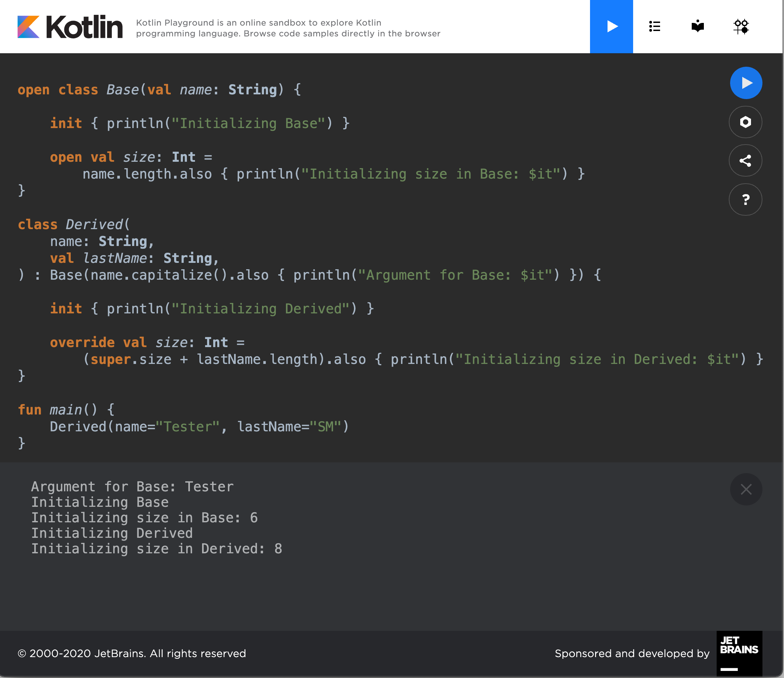The image size is (784, 678).
Task: Click the name.length.also code line
Action: pyautogui.click(x=334, y=174)
